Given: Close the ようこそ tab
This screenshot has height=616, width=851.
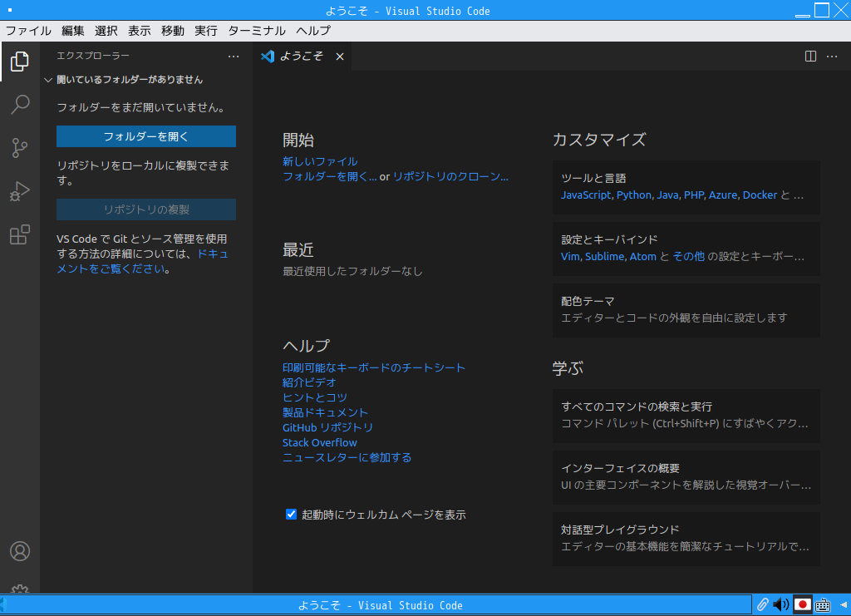Looking at the screenshot, I should click(340, 57).
